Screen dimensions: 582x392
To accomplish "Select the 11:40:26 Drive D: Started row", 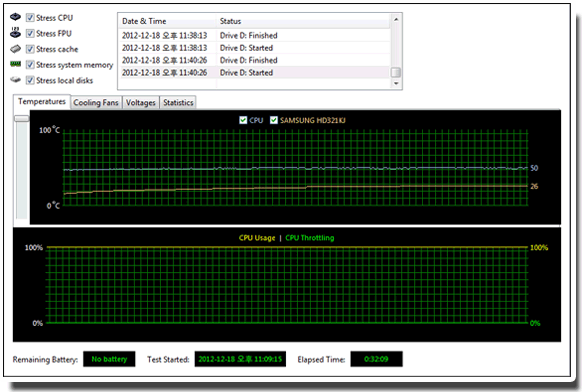I will click(x=254, y=72).
